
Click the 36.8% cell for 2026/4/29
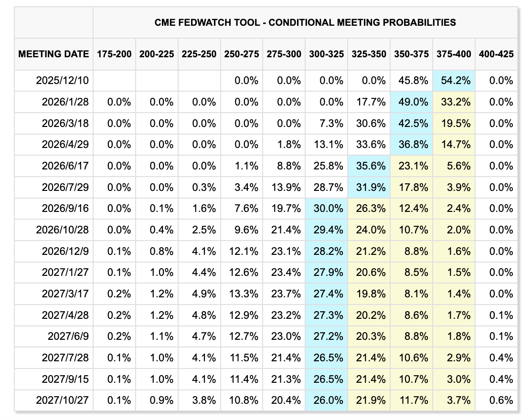point(411,145)
